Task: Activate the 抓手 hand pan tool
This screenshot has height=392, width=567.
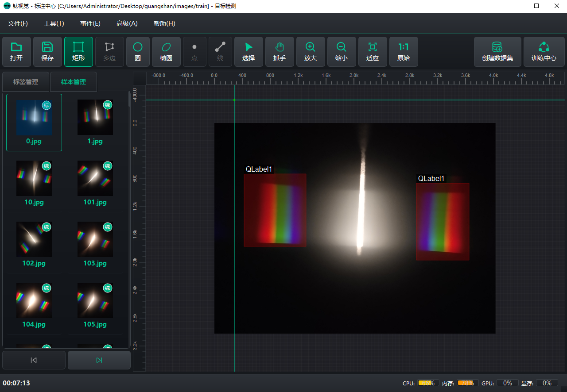Action: click(x=280, y=52)
